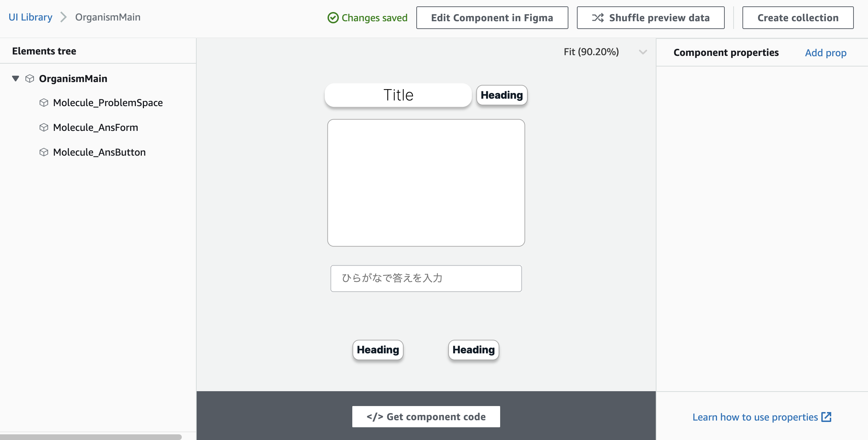Viewport: 868px width, 440px height.
Task: Navigate back via the UI Library breadcrumb
Action: point(30,17)
